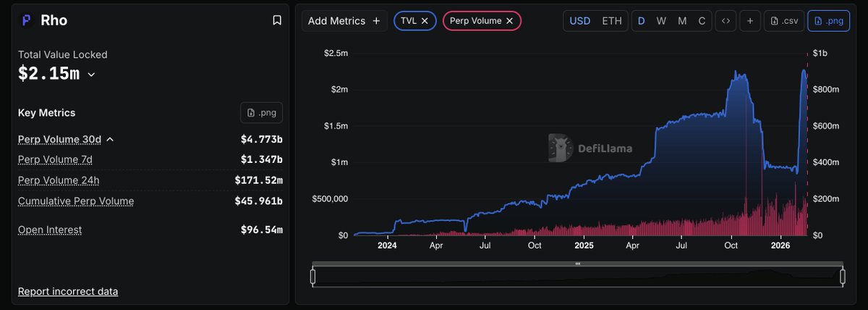The width and height of the screenshot is (868, 310).
Task: Remove the Perp Volume metric chip
Action: click(x=509, y=21)
